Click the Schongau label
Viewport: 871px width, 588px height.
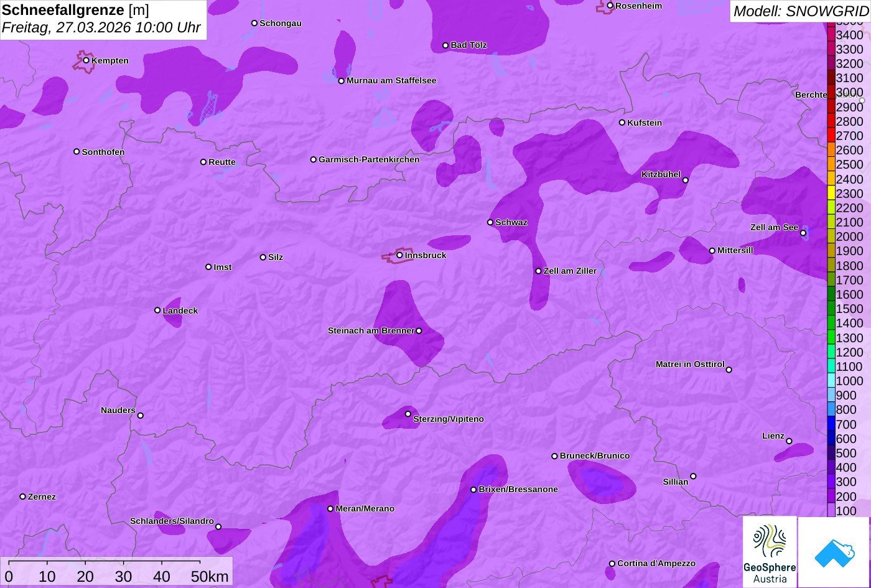pos(281,23)
